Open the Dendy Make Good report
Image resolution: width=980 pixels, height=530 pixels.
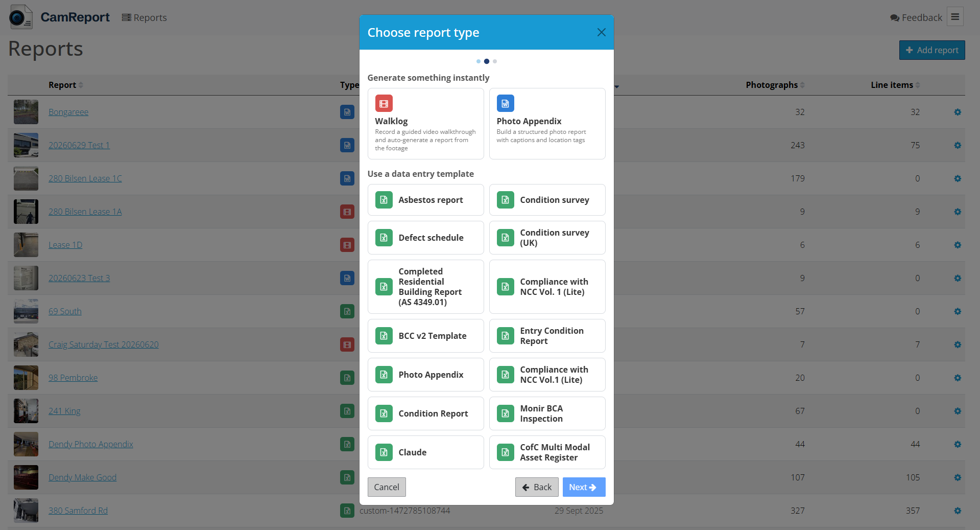point(82,477)
